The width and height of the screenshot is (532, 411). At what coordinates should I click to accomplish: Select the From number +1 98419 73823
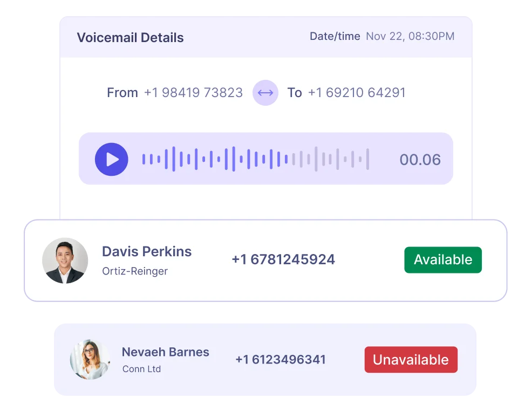193,93
